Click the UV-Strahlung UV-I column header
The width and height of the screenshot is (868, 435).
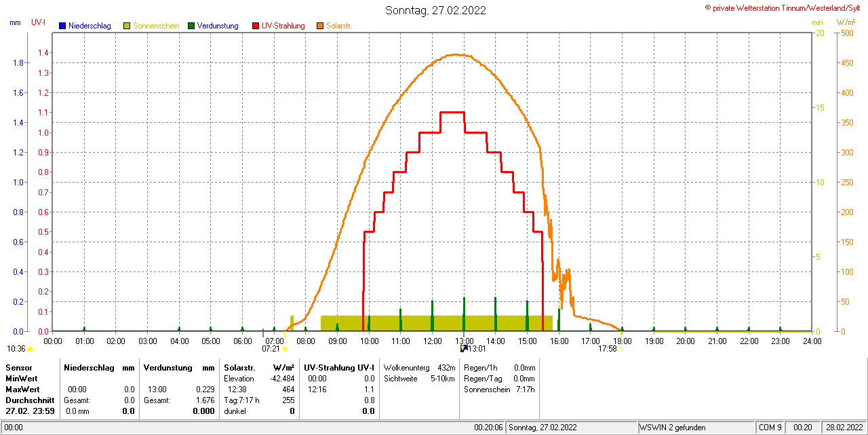[338, 367]
